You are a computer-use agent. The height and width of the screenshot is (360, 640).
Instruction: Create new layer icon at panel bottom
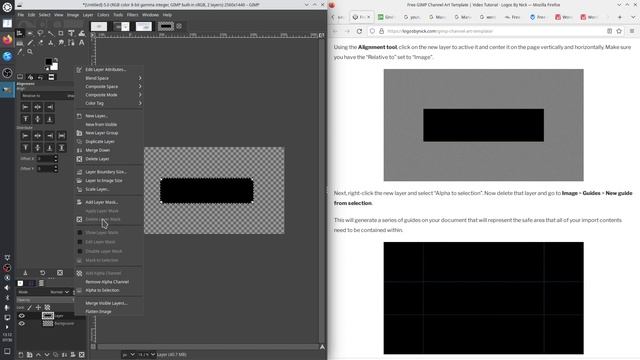coord(21,355)
